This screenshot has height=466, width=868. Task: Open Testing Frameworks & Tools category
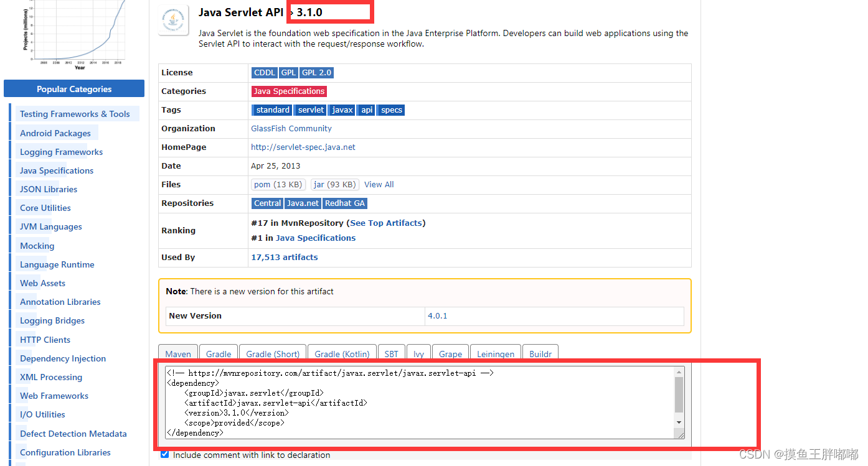tap(75, 114)
